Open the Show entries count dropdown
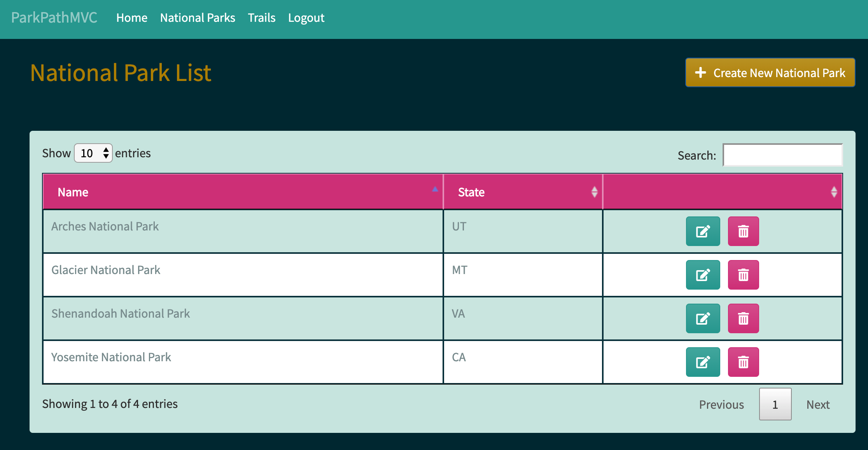 (93, 153)
